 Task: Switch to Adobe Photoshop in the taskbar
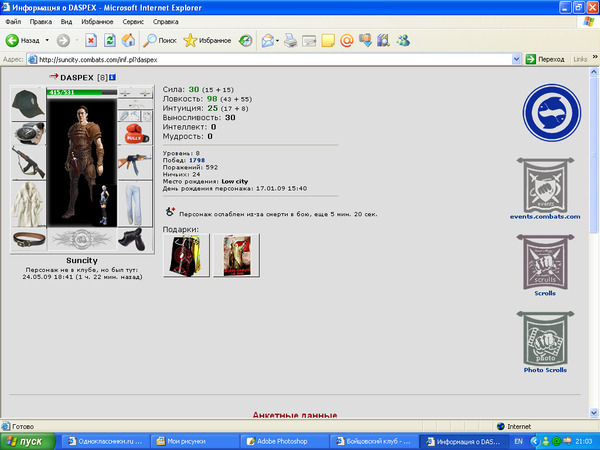[x=284, y=441]
